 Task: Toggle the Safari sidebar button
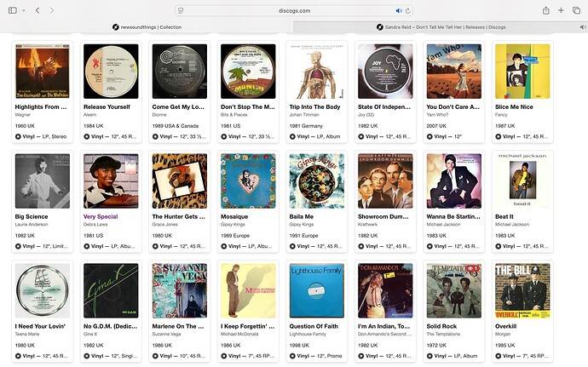tap(13, 10)
